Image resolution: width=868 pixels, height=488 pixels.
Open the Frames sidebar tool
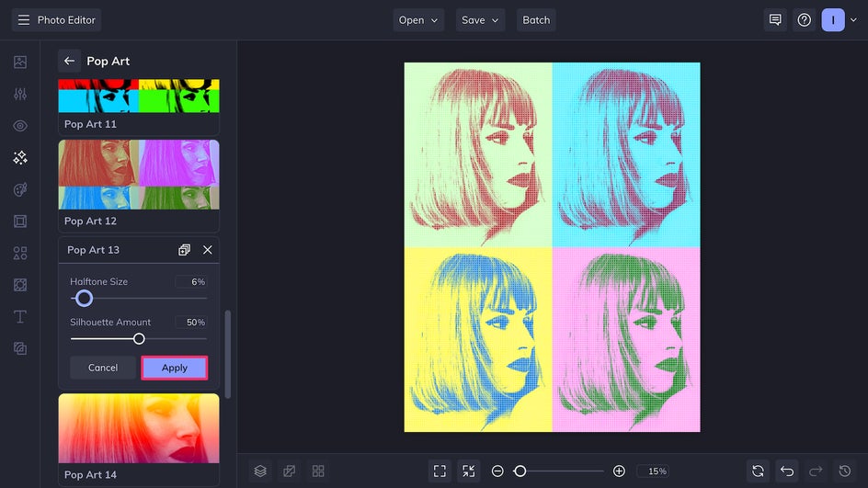(20, 221)
